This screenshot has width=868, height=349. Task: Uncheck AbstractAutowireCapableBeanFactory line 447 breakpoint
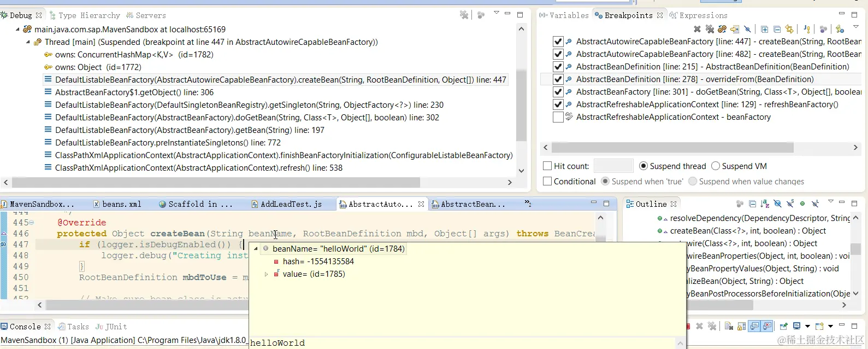pos(558,42)
